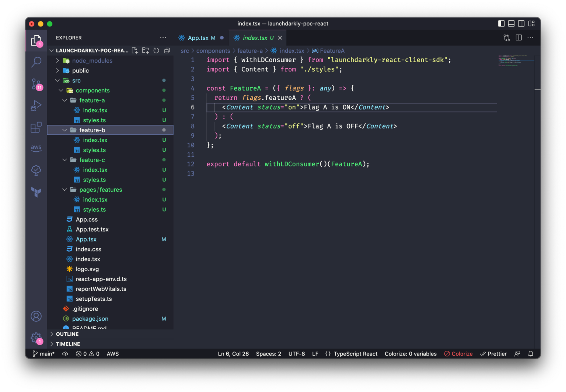The height and width of the screenshot is (392, 566).
Task: Open Run and Debug view
Action: (36, 106)
